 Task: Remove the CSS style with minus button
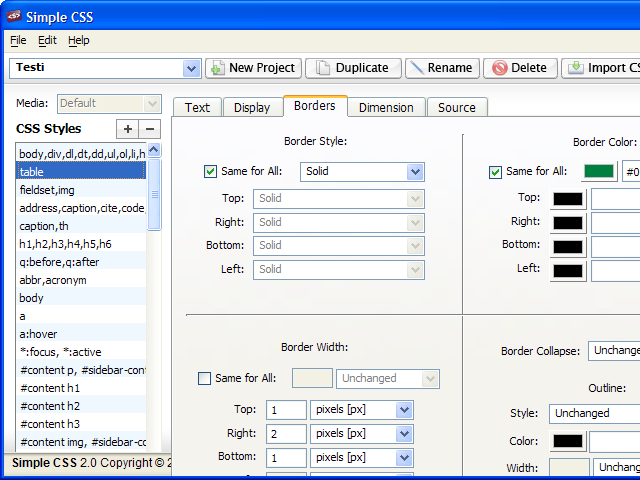pyautogui.click(x=150, y=129)
